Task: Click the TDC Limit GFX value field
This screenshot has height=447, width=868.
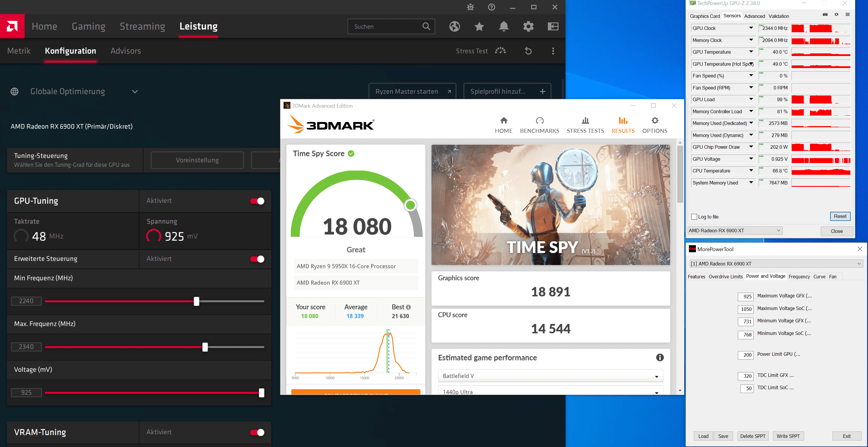Action: coord(746,376)
